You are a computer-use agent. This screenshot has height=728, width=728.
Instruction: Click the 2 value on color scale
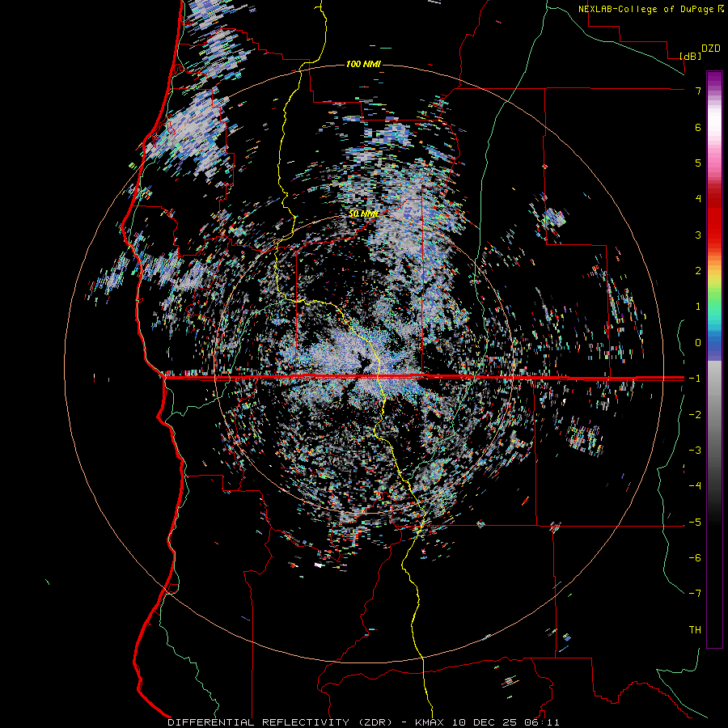[698, 270]
